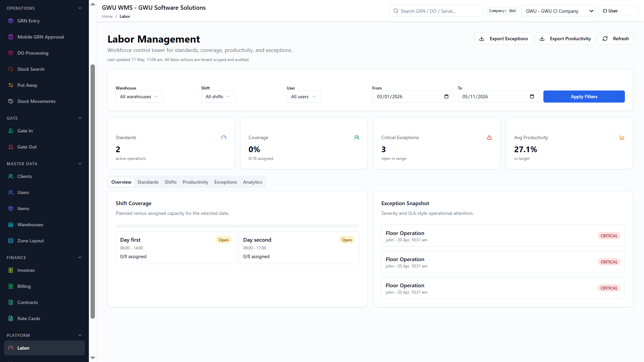644x362 pixels.
Task: Click the To date field 05/11/2026
Action: pos(498,97)
